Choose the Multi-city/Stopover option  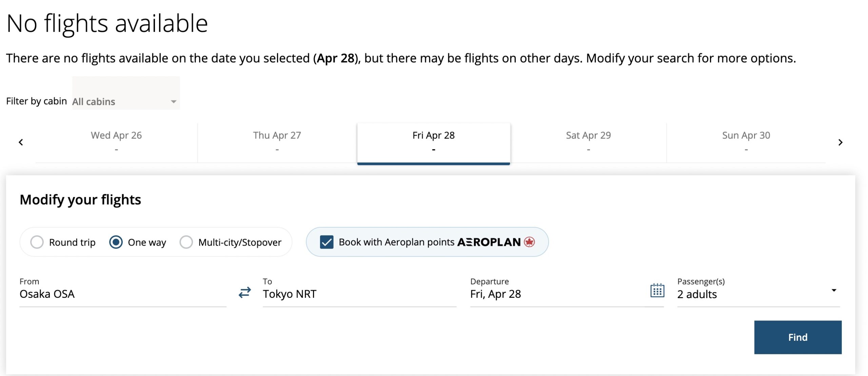pos(186,242)
